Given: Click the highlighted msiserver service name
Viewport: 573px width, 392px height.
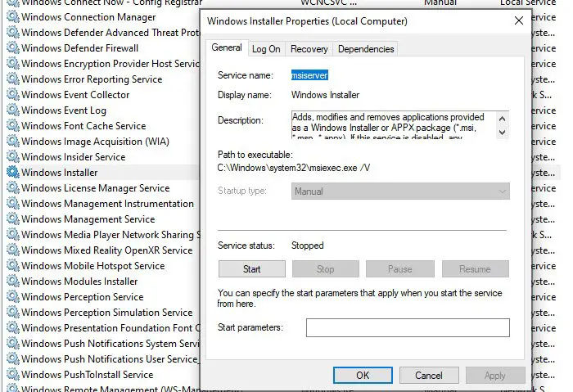Looking at the screenshot, I should pyautogui.click(x=309, y=75).
